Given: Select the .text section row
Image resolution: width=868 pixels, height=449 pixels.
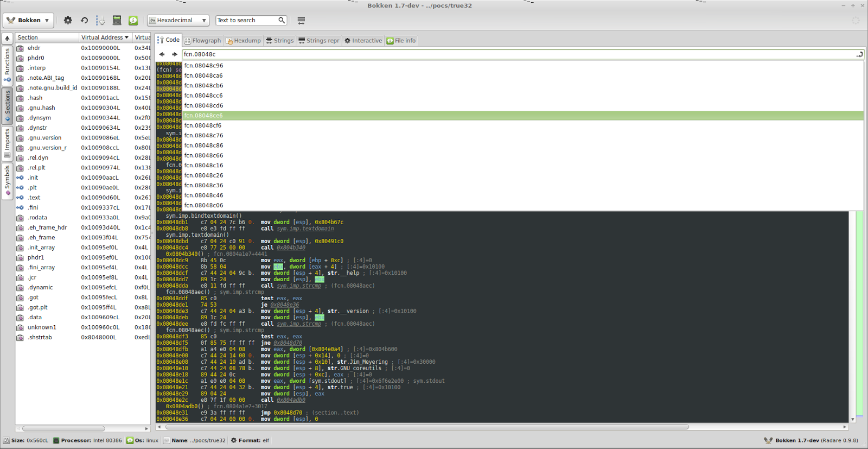Looking at the screenshot, I should (x=82, y=198).
